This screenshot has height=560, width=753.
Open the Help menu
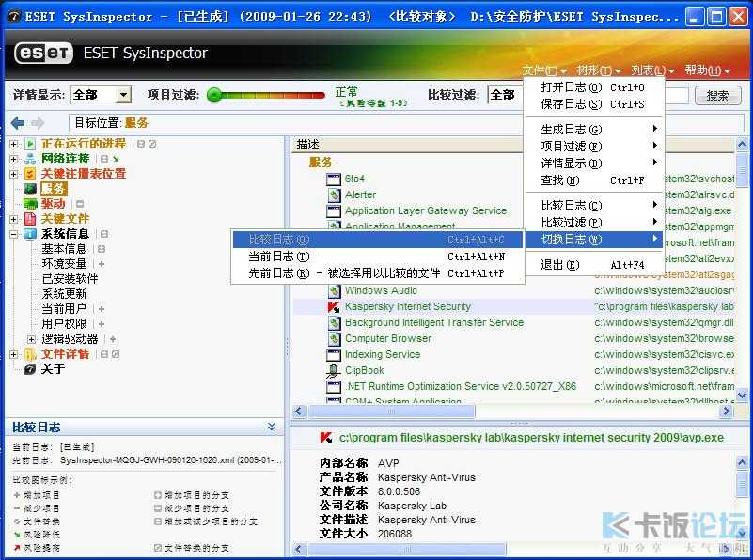[707, 70]
